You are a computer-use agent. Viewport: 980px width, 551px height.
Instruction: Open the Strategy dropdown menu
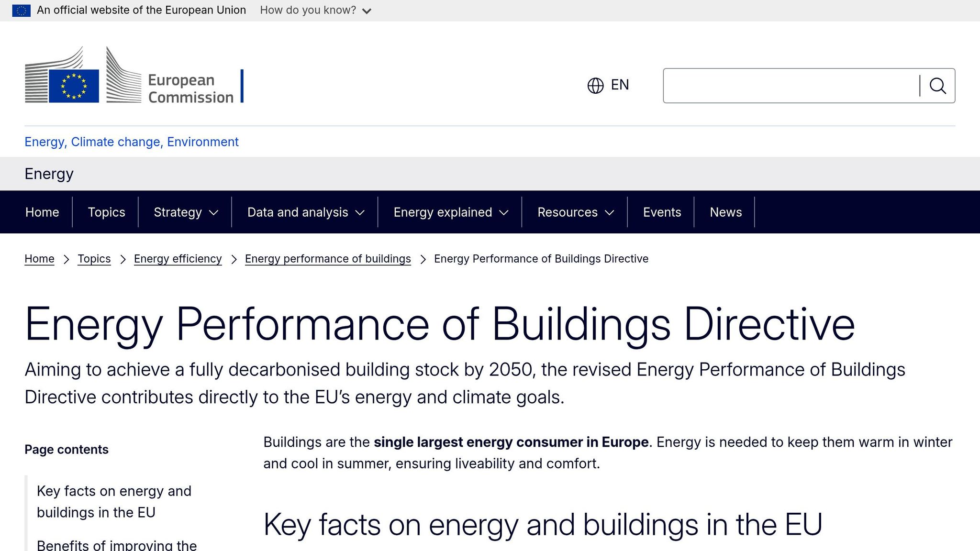point(184,212)
